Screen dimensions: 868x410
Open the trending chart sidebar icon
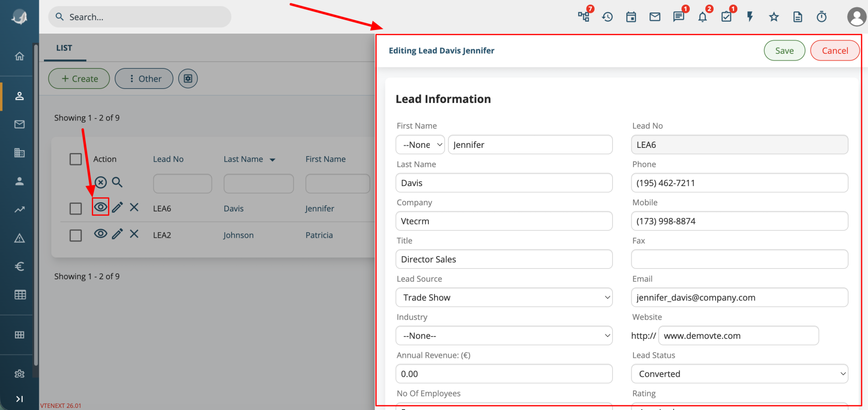click(20, 210)
